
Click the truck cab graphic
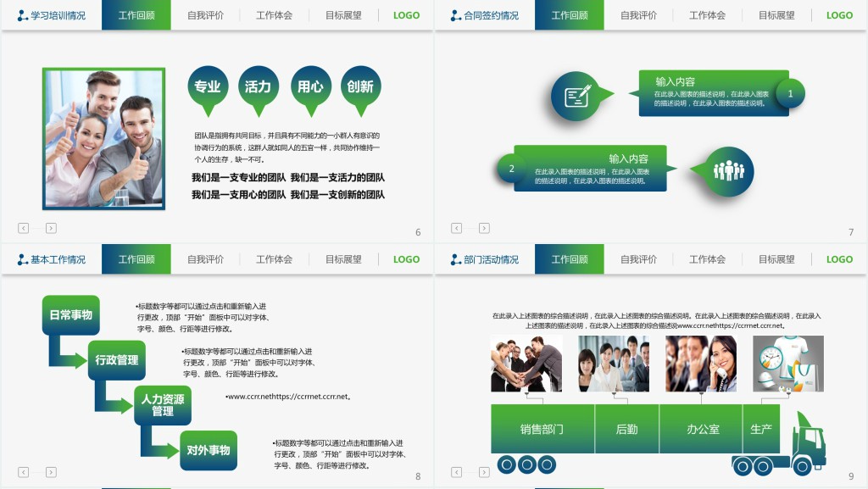click(x=808, y=441)
